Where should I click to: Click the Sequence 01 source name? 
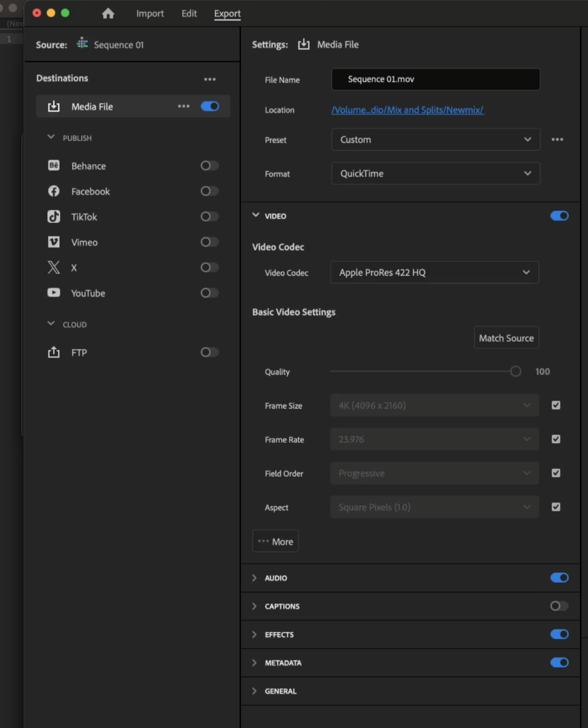click(119, 45)
